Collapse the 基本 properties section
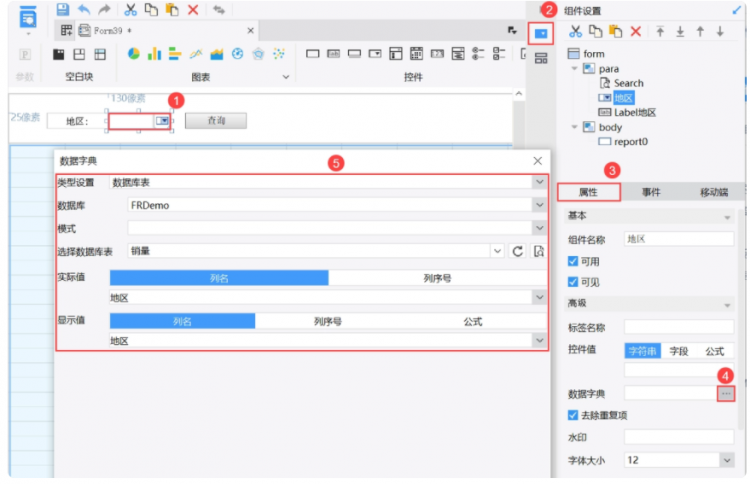 point(727,217)
